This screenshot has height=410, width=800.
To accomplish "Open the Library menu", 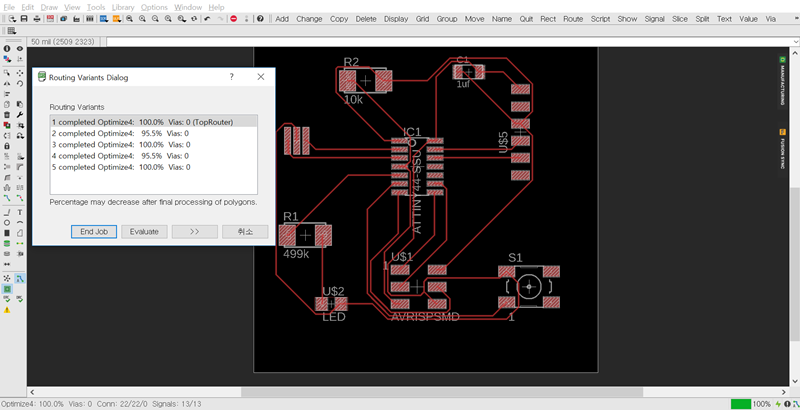I will pos(123,6).
